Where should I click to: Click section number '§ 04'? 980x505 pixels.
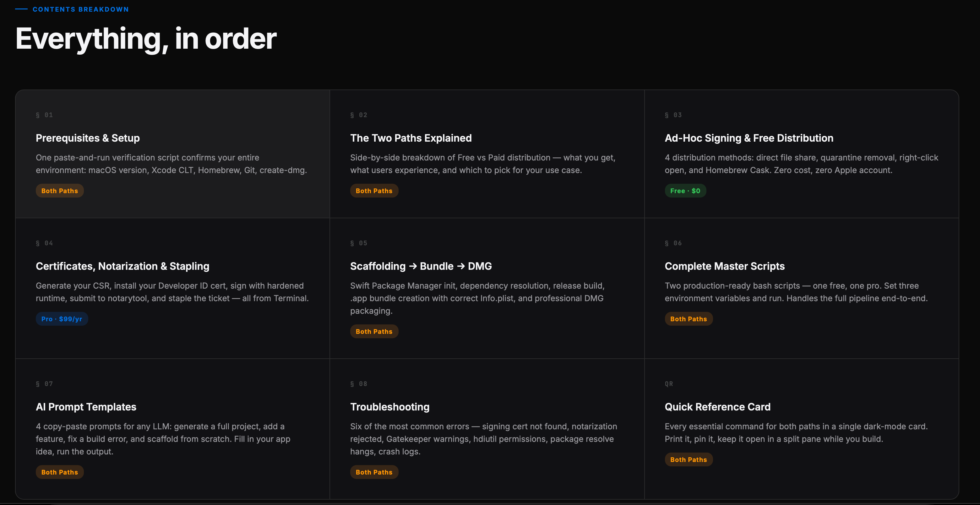point(44,243)
